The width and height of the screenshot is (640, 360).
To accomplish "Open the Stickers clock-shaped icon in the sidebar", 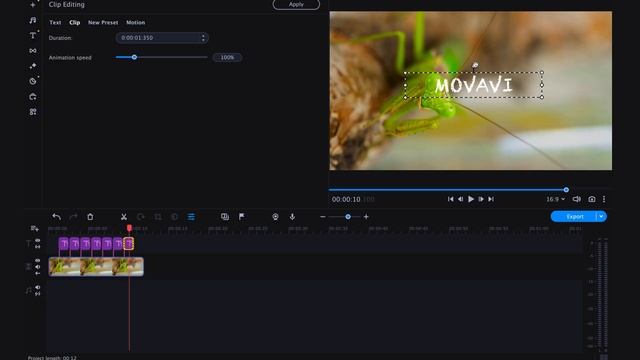I will click(33, 81).
